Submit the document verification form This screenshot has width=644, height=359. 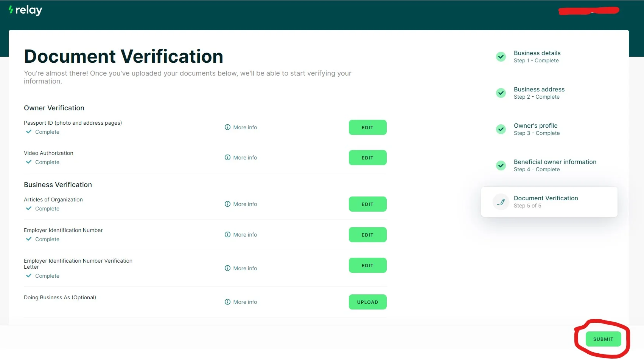pyautogui.click(x=603, y=339)
